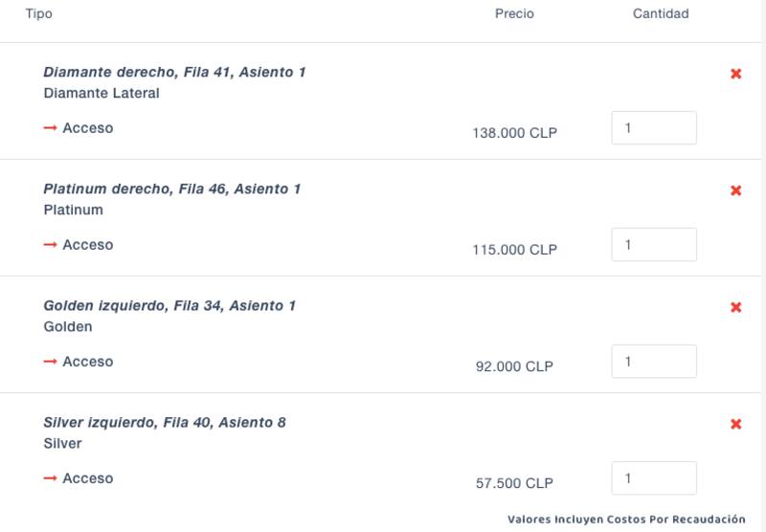Viewport: 766px width, 532px height.
Task: Click the Platinum ticket quantity box
Action: (654, 245)
